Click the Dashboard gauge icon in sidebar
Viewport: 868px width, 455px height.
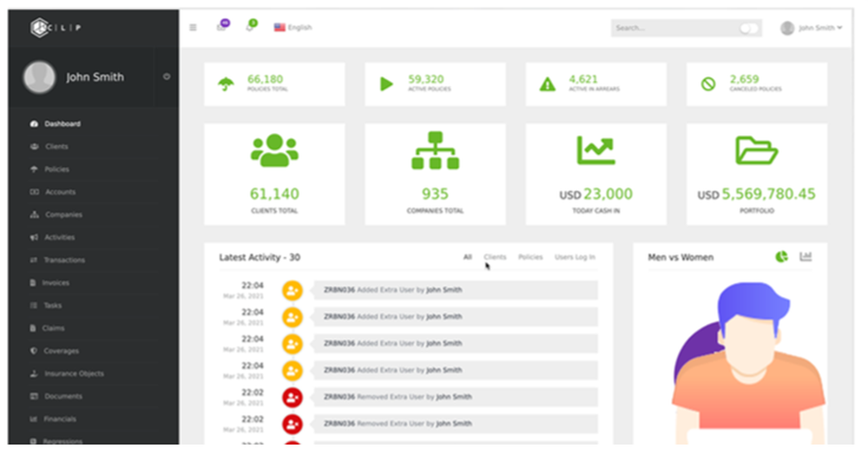[34, 124]
